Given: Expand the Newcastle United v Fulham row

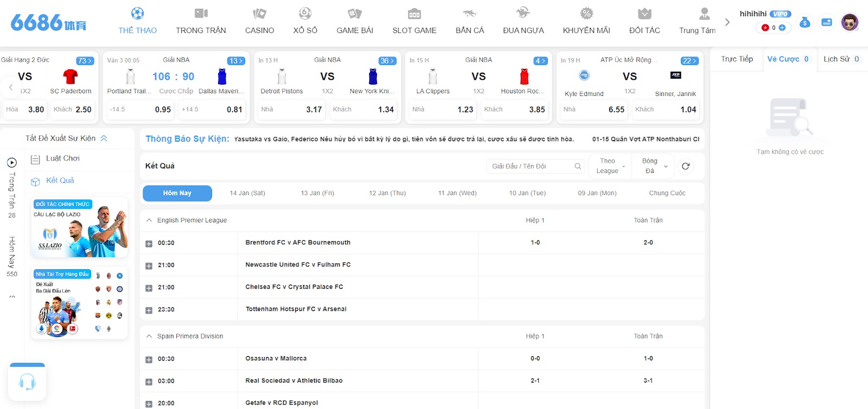Looking at the screenshot, I should [149, 266].
